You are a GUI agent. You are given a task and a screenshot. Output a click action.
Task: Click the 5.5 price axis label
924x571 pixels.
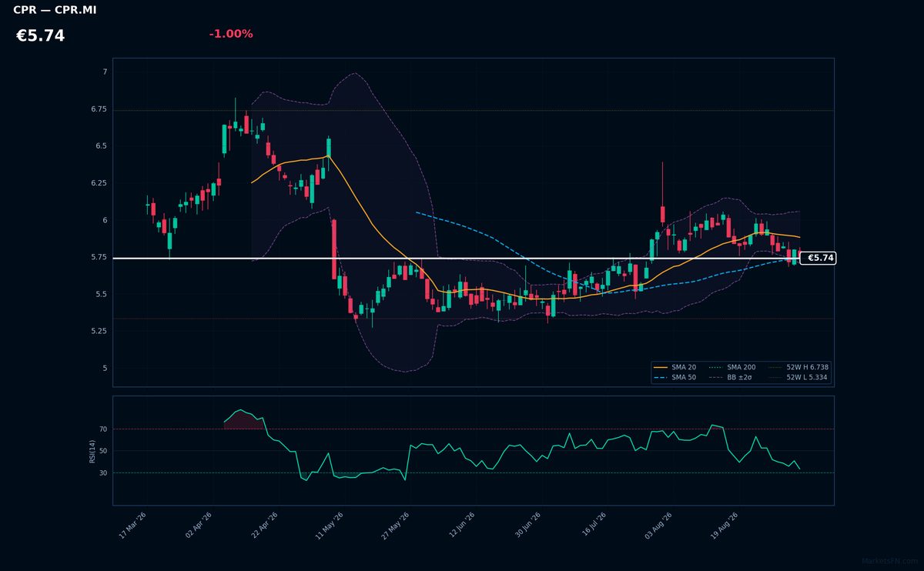[x=102, y=294]
